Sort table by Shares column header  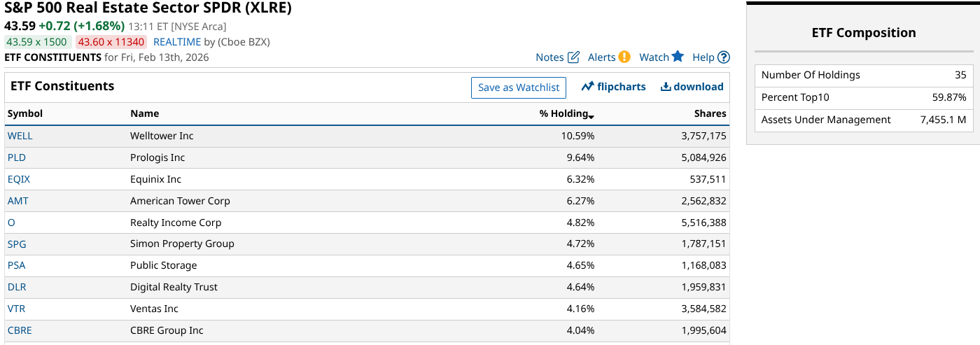click(x=710, y=113)
